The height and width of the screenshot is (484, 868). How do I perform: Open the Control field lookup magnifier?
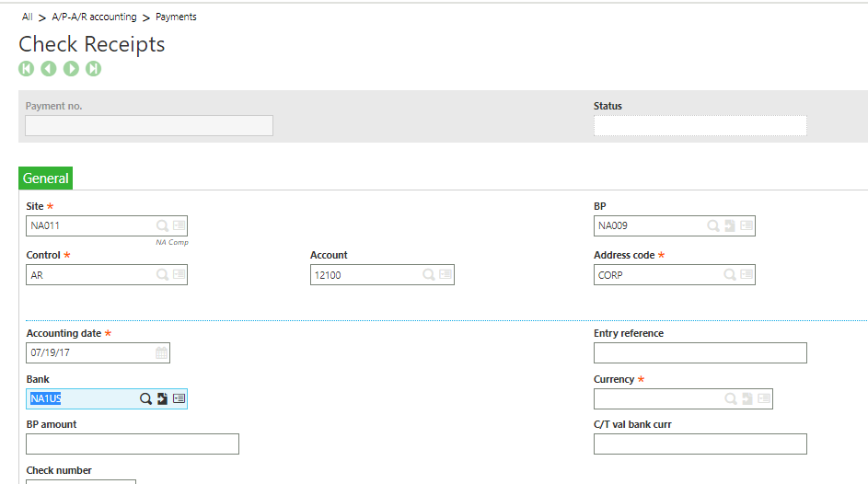[162, 274]
